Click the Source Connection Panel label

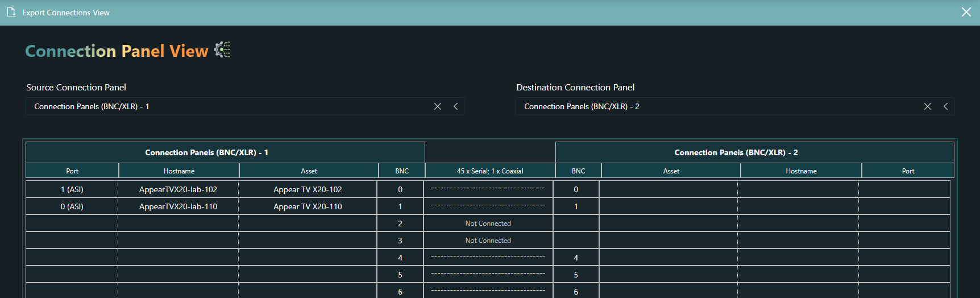(76, 87)
